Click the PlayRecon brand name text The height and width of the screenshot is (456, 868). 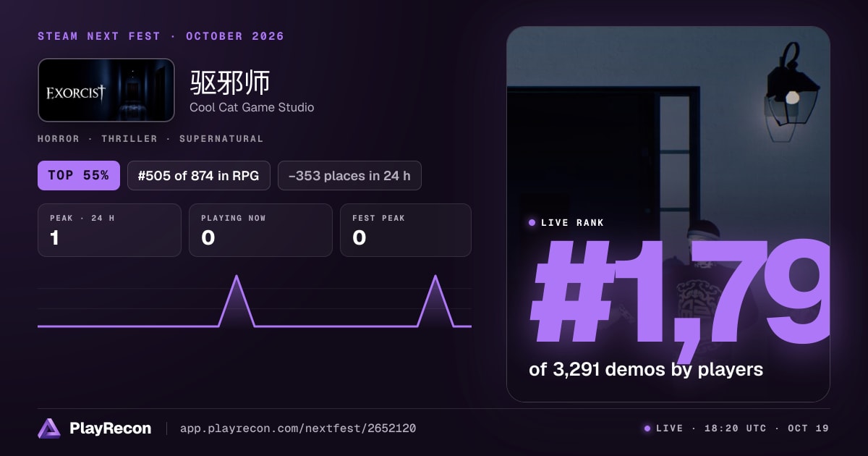[110, 428]
